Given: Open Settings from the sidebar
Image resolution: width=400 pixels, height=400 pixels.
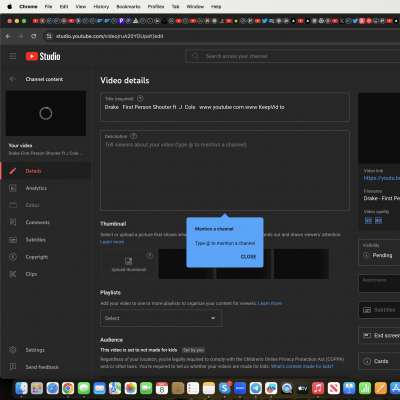Looking at the screenshot, I should [x=35, y=350].
